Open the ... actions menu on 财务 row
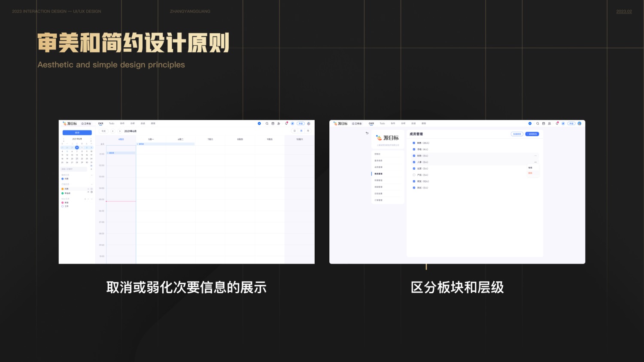The height and width of the screenshot is (362, 644). [x=535, y=156]
